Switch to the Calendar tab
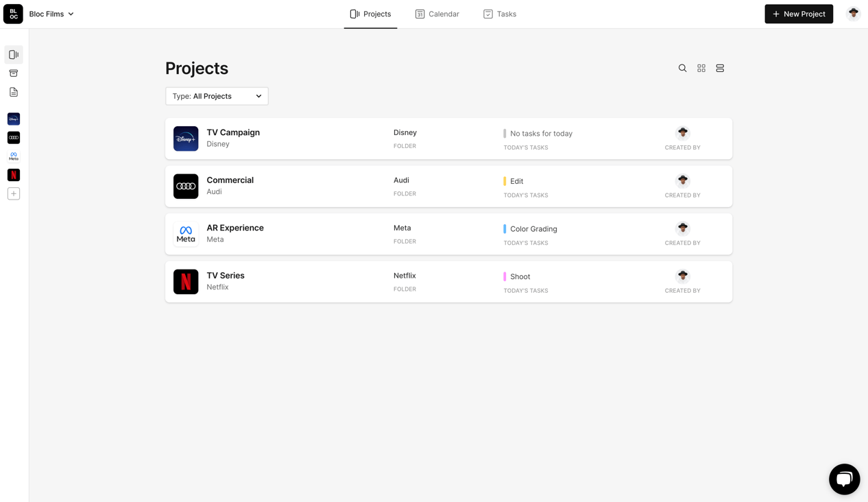 (x=437, y=14)
